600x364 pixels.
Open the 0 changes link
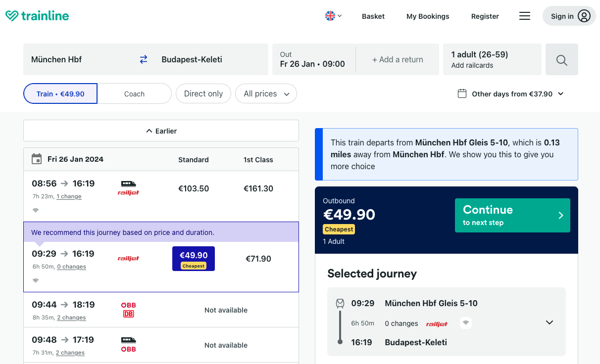(71, 267)
